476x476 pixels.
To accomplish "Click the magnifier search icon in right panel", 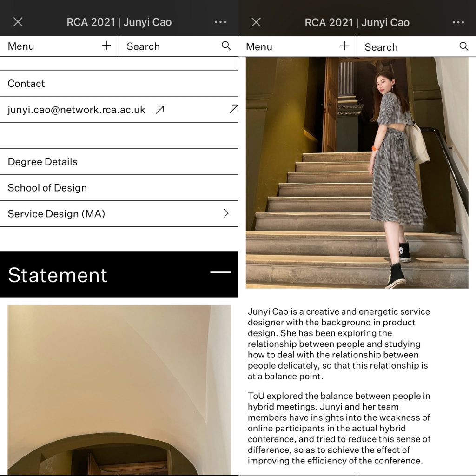I will click(x=463, y=46).
